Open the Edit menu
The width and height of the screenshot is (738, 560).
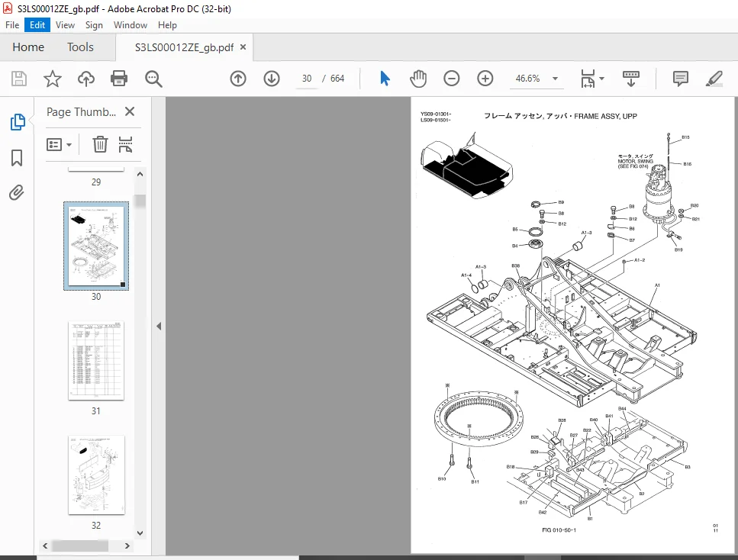coord(37,25)
